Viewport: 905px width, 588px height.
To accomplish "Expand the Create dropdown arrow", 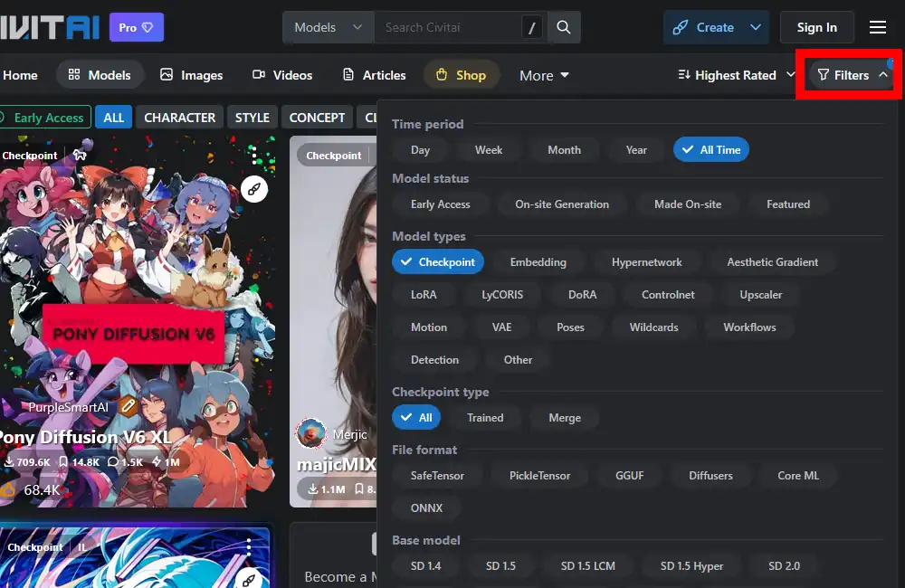I will coord(756,27).
